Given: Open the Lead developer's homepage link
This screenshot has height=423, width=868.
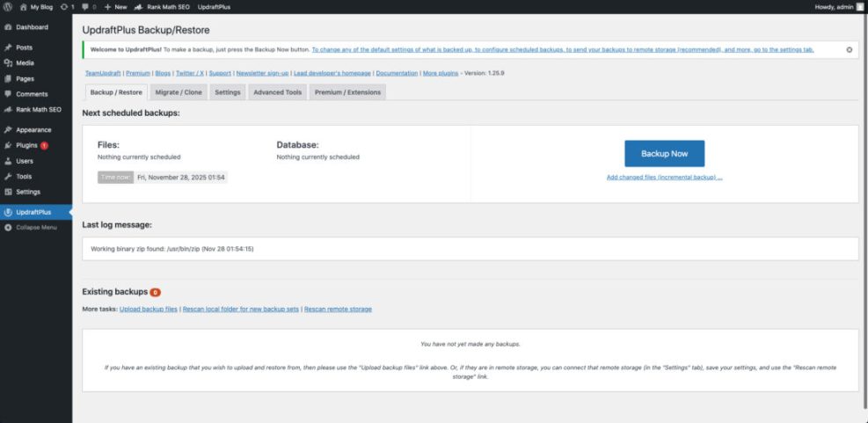Looking at the screenshot, I should (332, 73).
